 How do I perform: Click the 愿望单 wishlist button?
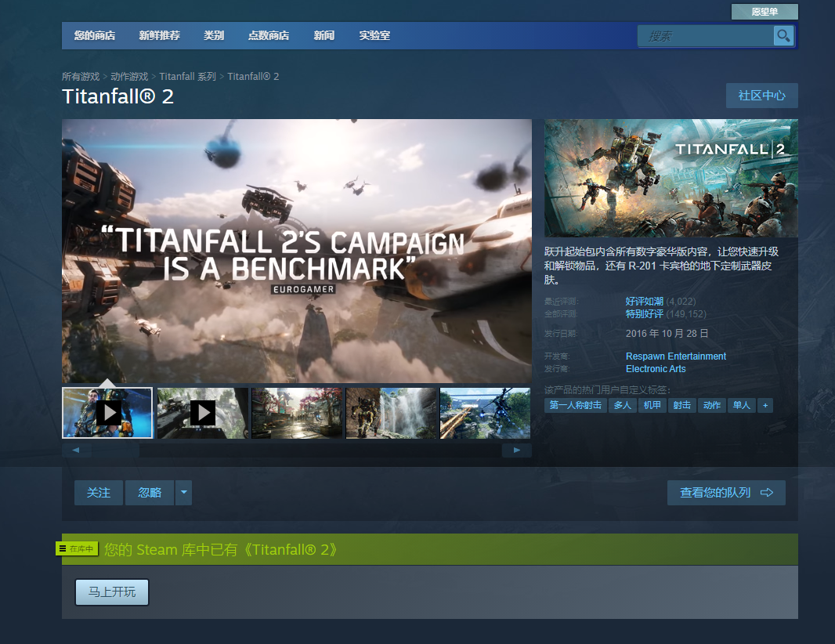[765, 12]
